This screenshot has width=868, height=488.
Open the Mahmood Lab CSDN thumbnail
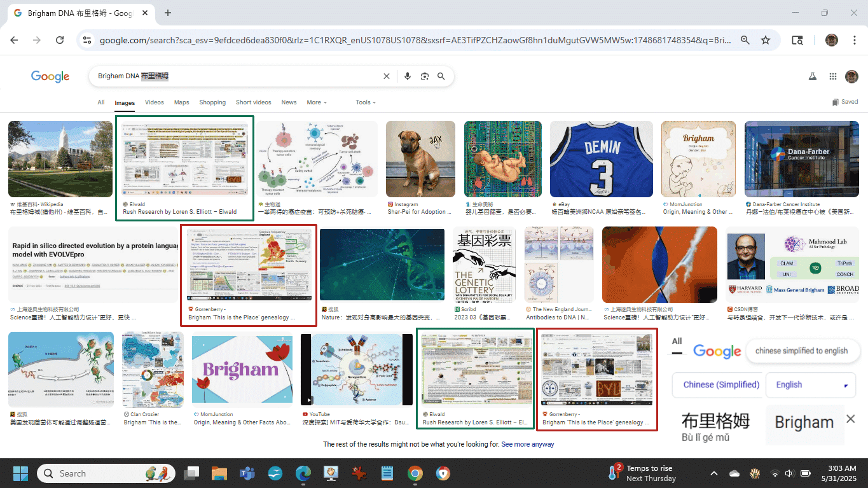792,264
